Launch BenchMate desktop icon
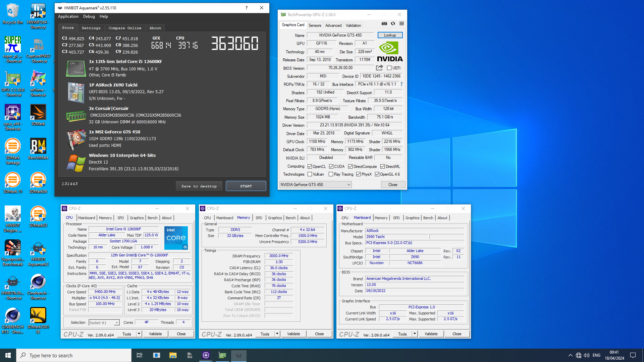This screenshot has height=362, width=644. 38,148
